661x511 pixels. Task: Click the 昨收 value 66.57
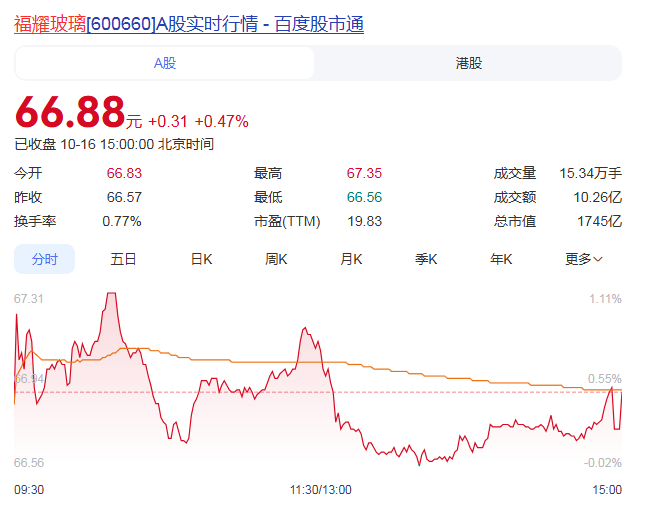click(124, 197)
